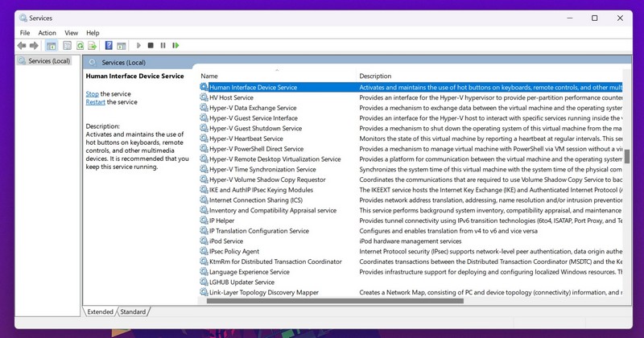The image size is (644, 338).
Task: Open the File menu
Action: (25, 33)
